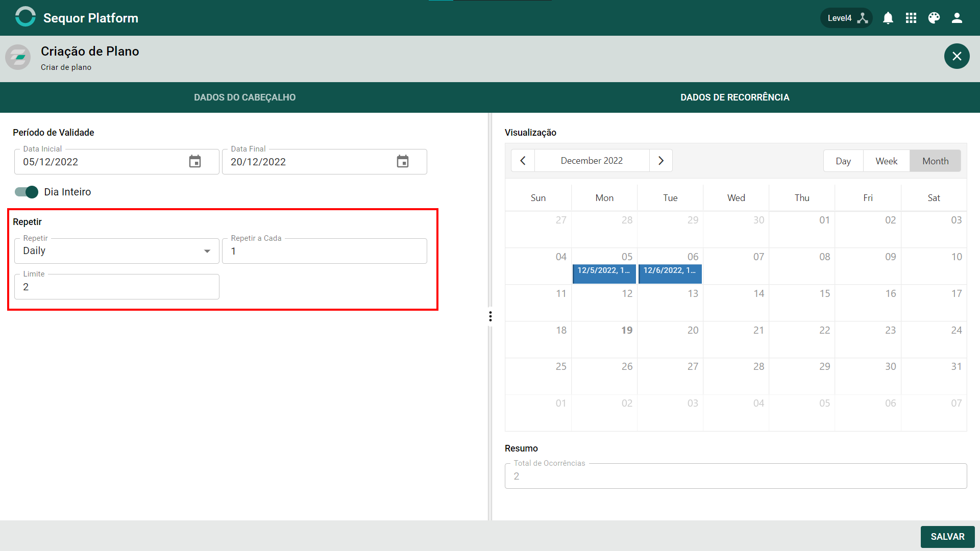Open the user account icon
Viewport: 980px width, 551px height.
[x=957, y=18]
